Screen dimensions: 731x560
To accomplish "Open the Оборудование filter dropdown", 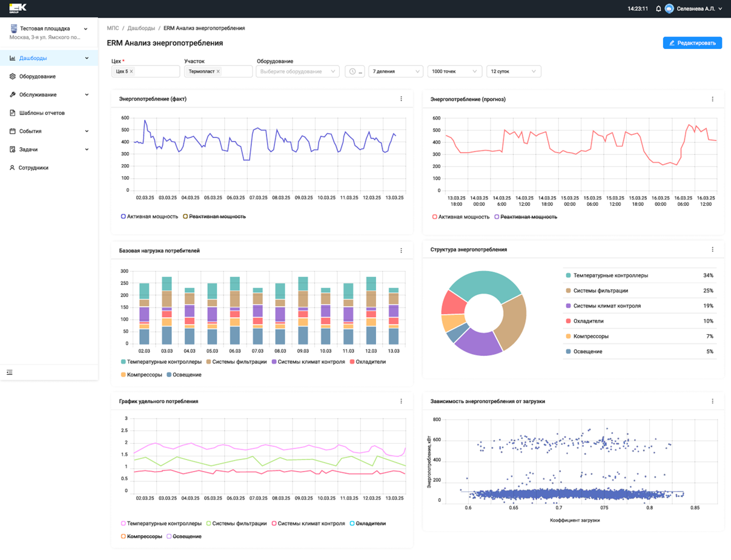I will coord(297,71).
